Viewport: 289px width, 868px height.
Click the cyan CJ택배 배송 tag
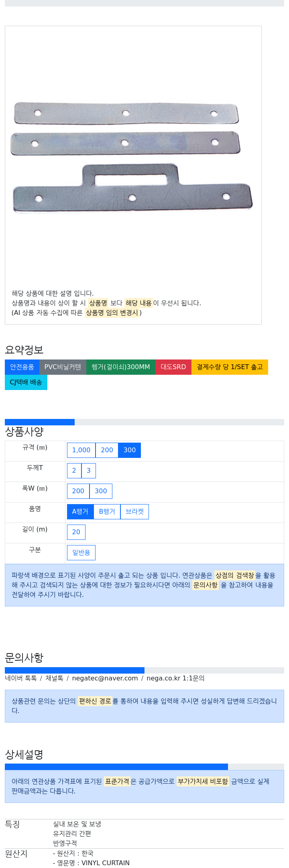26,382
